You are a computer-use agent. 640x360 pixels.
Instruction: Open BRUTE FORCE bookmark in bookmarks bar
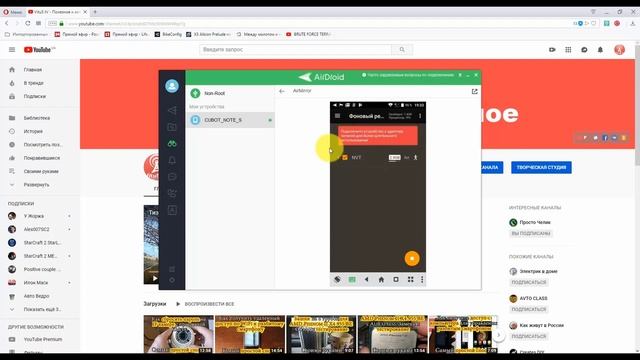[x=309, y=34]
